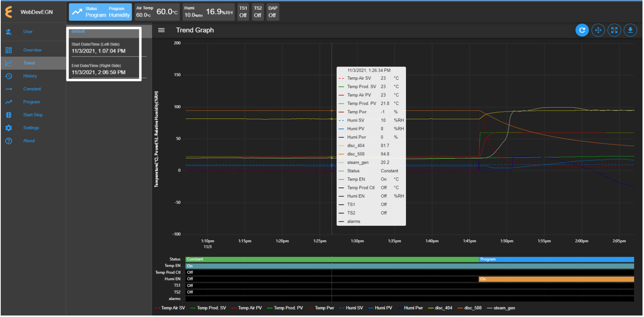Toggle Humi SV legend series
This screenshot has height=317, width=644.
[351, 308]
